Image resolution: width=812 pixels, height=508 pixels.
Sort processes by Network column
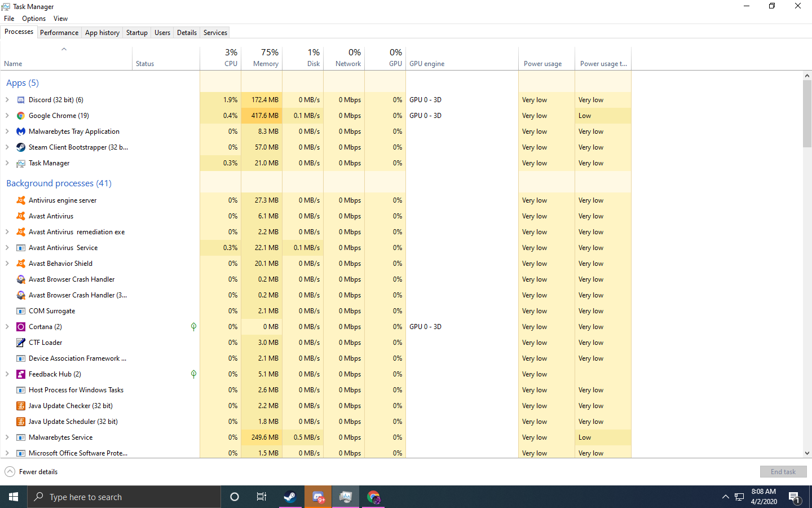(344, 57)
